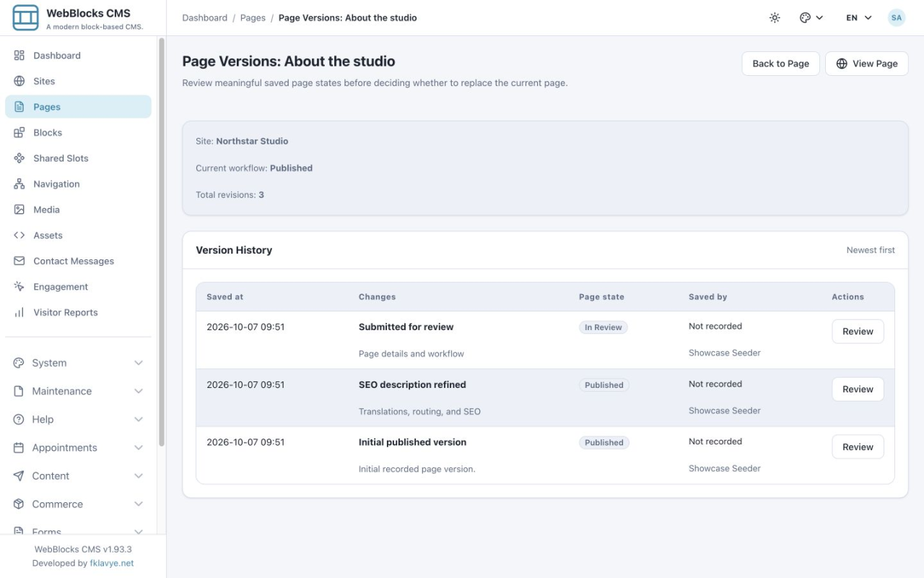Click the Blocks icon in sidebar
The image size is (924, 578).
click(19, 132)
